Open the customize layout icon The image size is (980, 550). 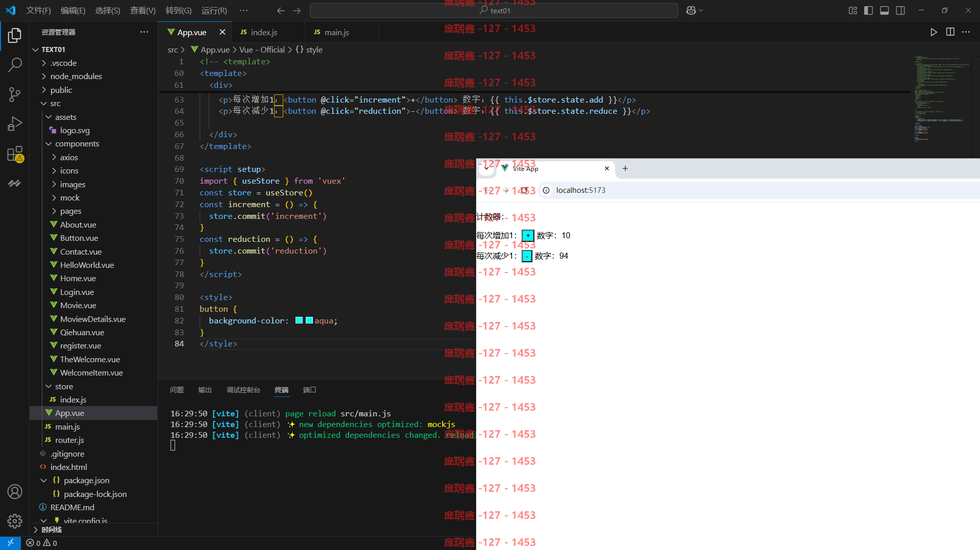853,10
